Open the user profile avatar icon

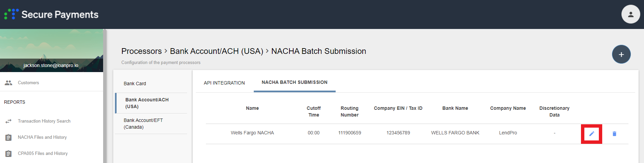pos(631,14)
